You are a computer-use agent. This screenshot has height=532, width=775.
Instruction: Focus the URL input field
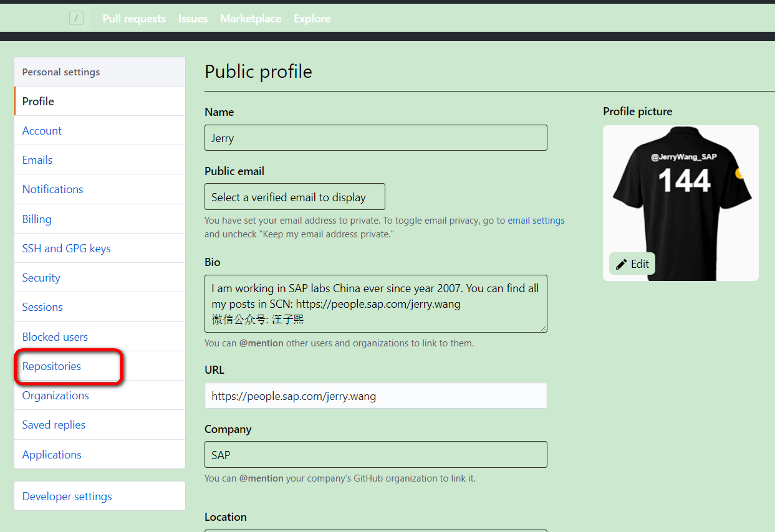tap(376, 396)
